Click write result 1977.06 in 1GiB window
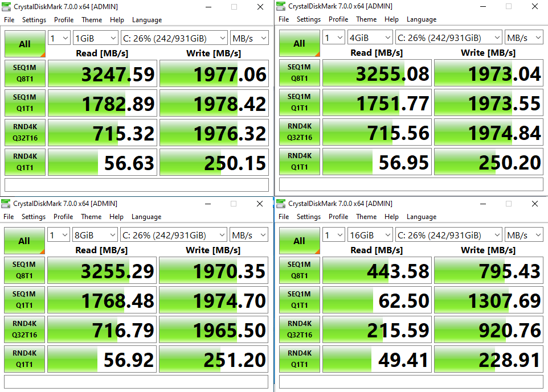The width and height of the screenshot is (548, 392). tap(214, 73)
